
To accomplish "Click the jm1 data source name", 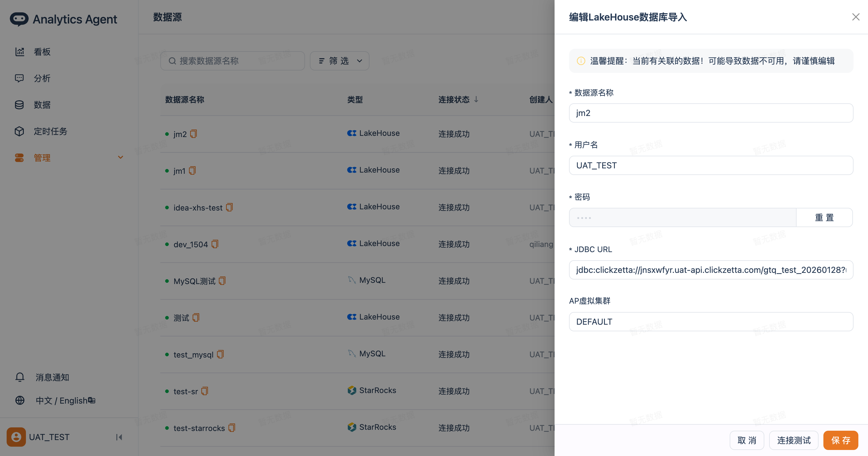I will 180,171.
